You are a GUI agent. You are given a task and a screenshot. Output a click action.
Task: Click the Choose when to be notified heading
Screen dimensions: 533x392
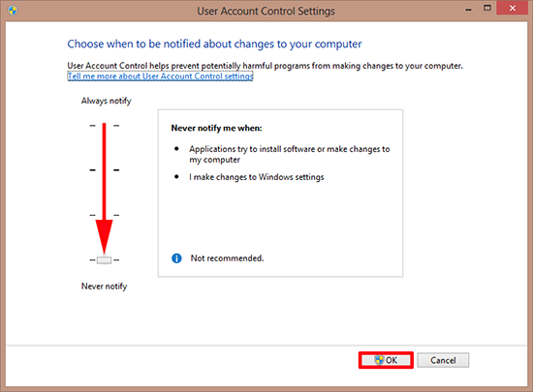click(214, 45)
